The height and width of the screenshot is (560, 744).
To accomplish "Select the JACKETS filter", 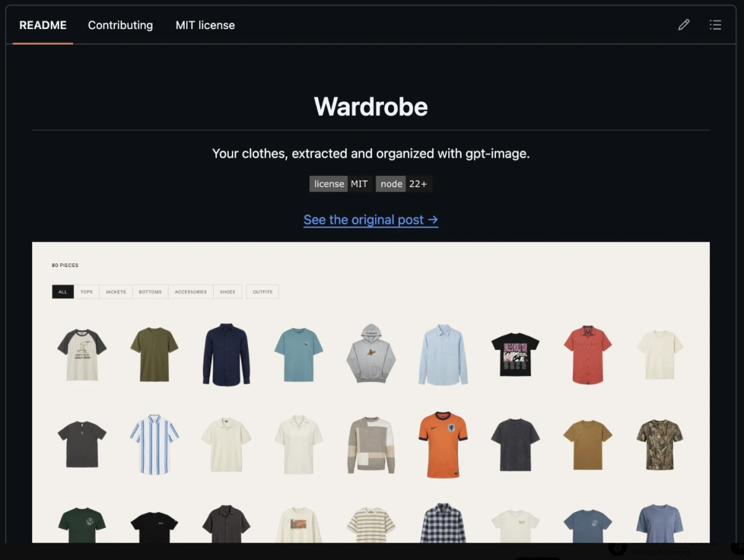I will [116, 292].
